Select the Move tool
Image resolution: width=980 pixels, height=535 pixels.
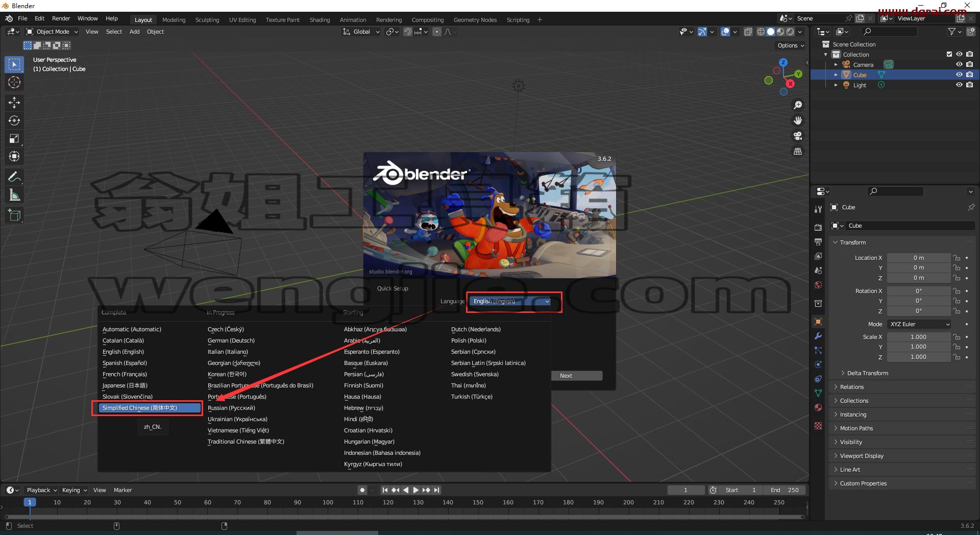coord(14,103)
